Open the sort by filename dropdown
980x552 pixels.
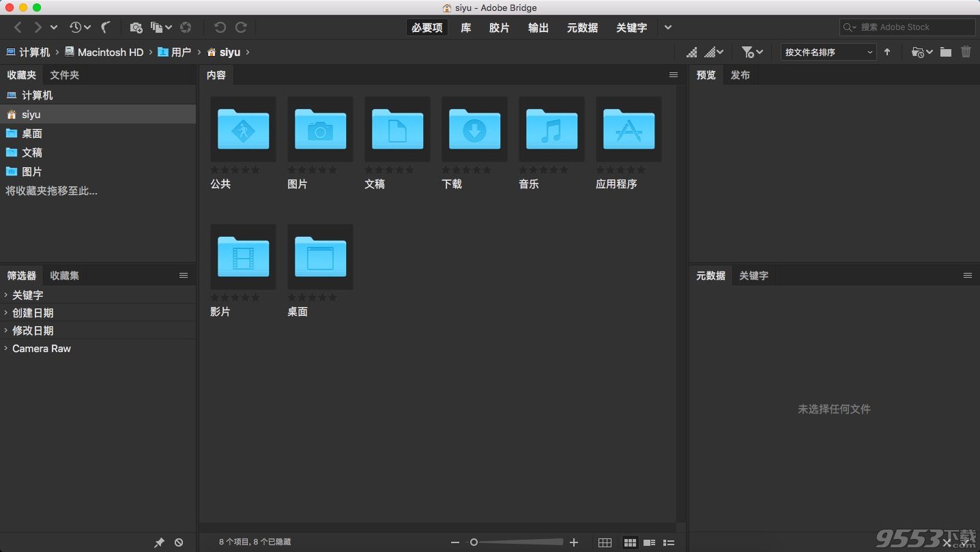click(828, 52)
